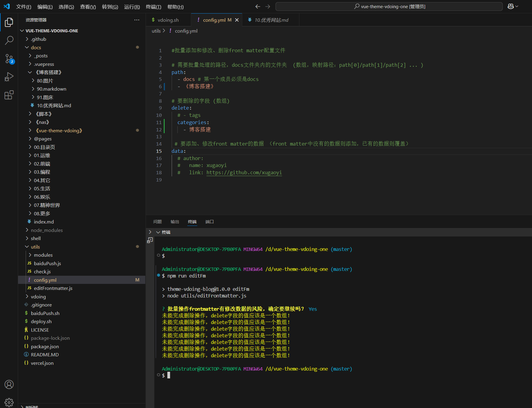Switch to 10.优秀网站.md editor tab

coord(271,20)
